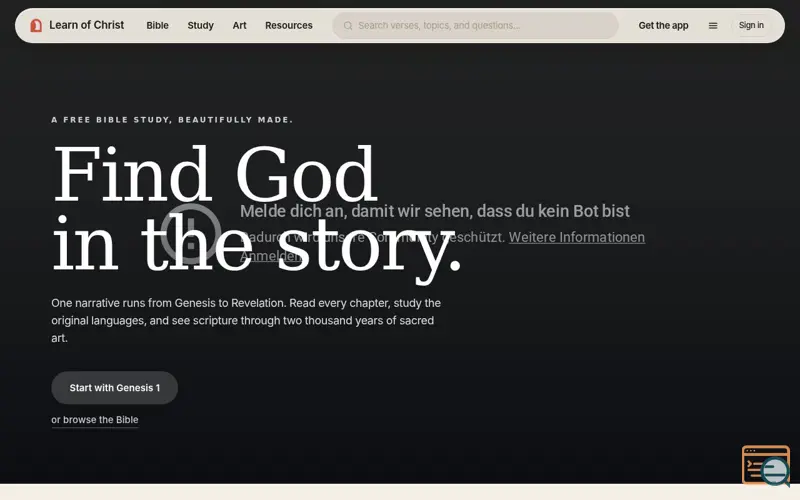Screen dimensions: 800x500
Task: Open the floating assistant widget icon
Action: 766,465
